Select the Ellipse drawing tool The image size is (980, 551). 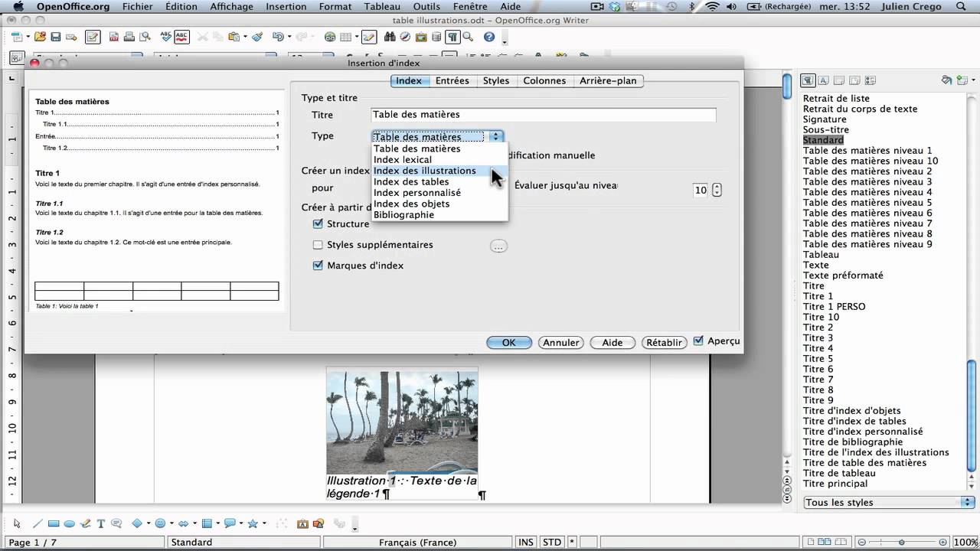[69, 524]
